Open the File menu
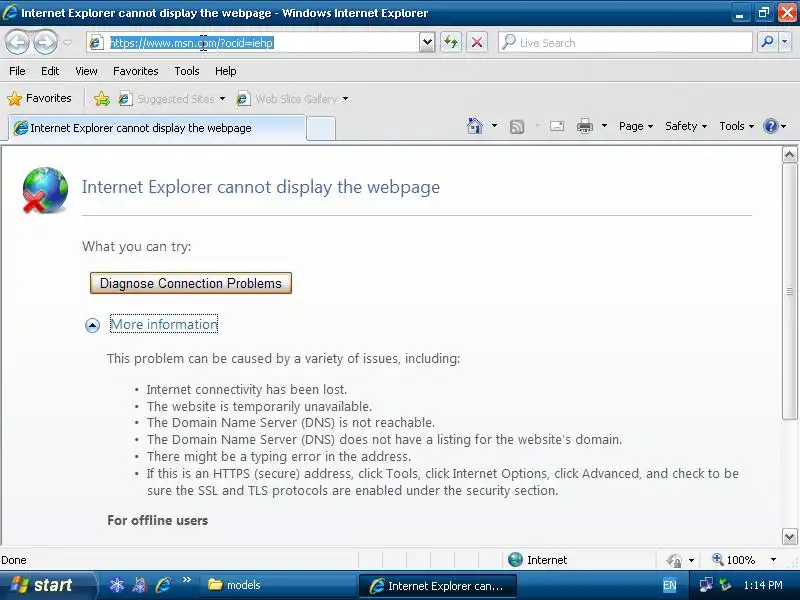 pyautogui.click(x=17, y=71)
